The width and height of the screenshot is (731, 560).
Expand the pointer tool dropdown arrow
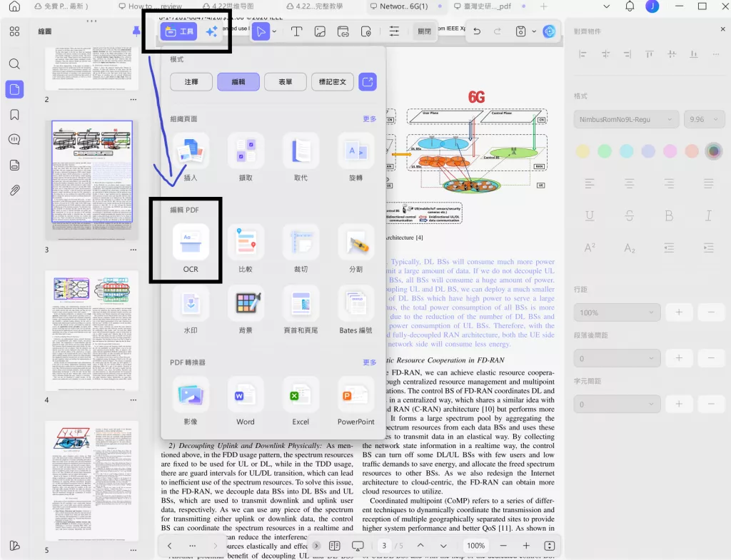point(275,31)
